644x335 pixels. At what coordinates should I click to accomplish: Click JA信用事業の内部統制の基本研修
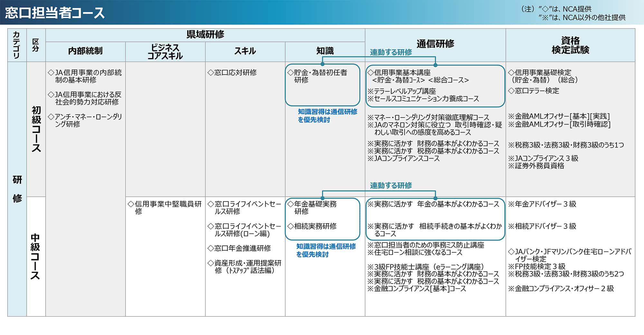coord(85,76)
